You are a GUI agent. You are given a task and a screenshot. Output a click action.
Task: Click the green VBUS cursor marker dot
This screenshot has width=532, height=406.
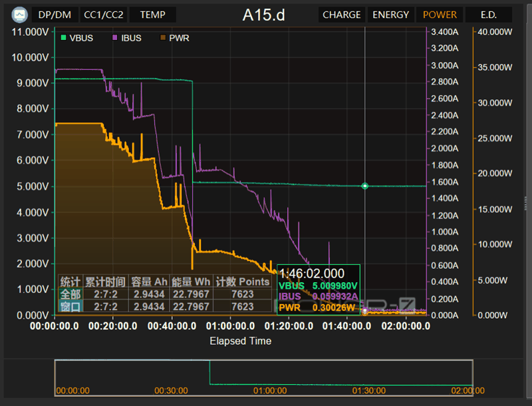click(364, 186)
